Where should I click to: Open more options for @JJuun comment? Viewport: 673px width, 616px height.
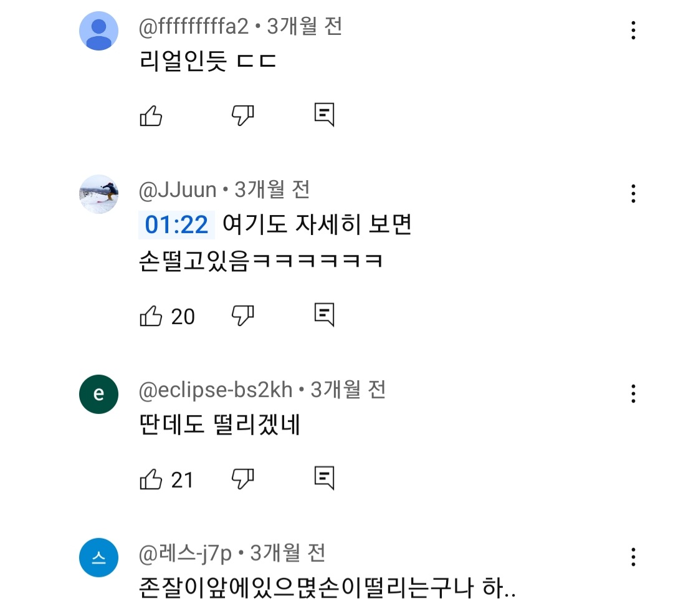633,193
